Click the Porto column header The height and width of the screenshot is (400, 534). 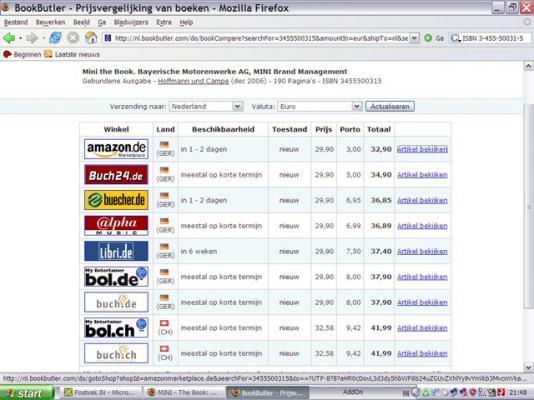(x=350, y=129)
